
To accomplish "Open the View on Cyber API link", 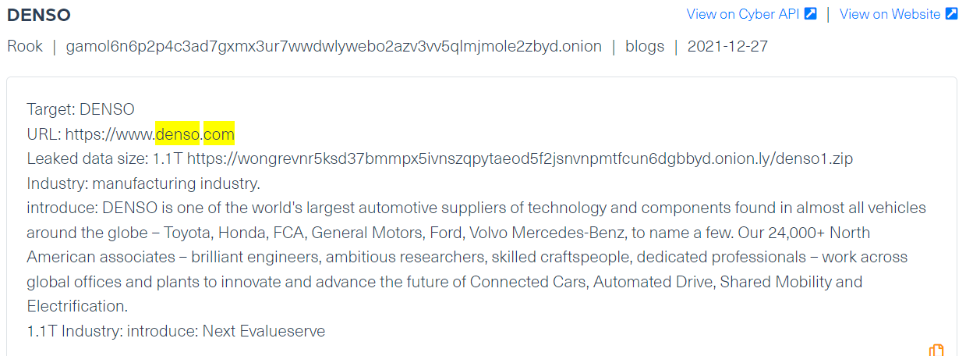I will 743,14.
